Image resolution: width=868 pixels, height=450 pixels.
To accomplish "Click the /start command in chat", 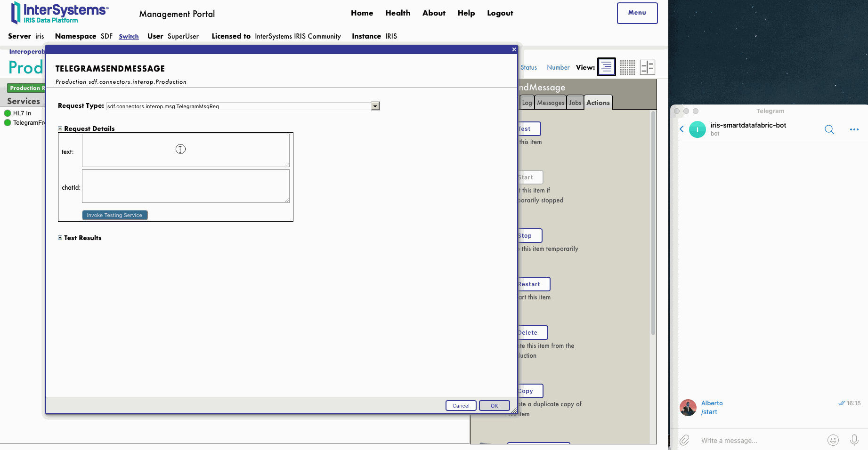I will (x=709, y=412).
